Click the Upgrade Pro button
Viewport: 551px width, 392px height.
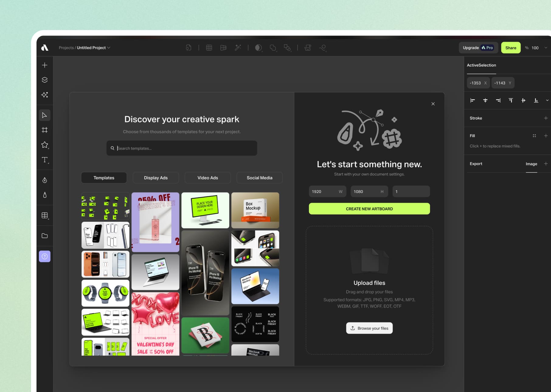point(478,48)
